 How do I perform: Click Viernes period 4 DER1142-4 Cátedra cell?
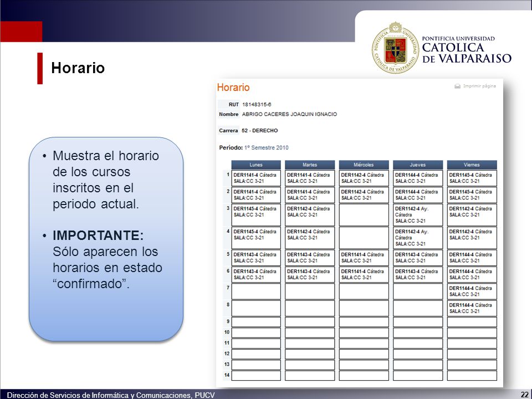point(472,238)
